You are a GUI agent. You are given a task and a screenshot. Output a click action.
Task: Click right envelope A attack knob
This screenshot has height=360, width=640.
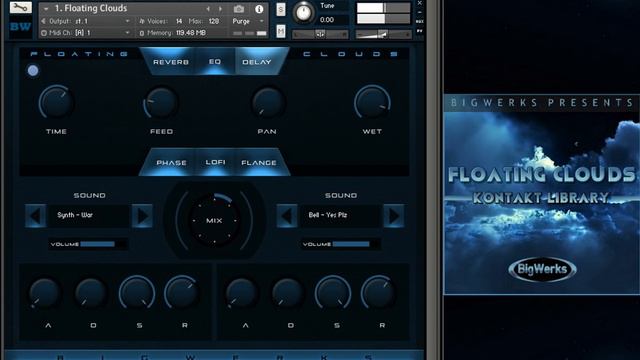tap(242, 293)
